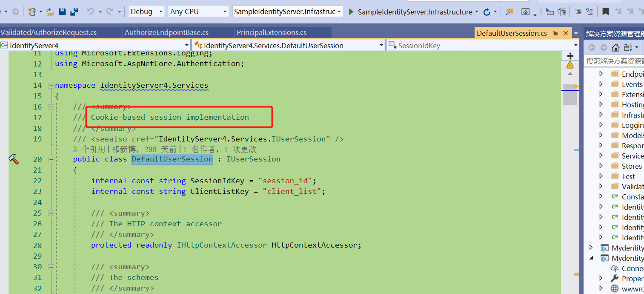
Task: Expand the Models folder
Action: pos(601,135)
